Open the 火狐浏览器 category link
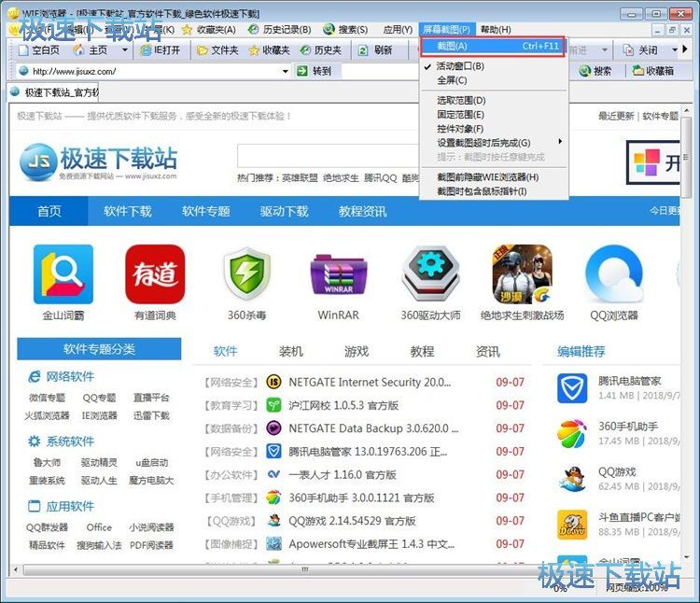Image resolution: width=700 pixels, height=603 pixels. tap(48, 415)
